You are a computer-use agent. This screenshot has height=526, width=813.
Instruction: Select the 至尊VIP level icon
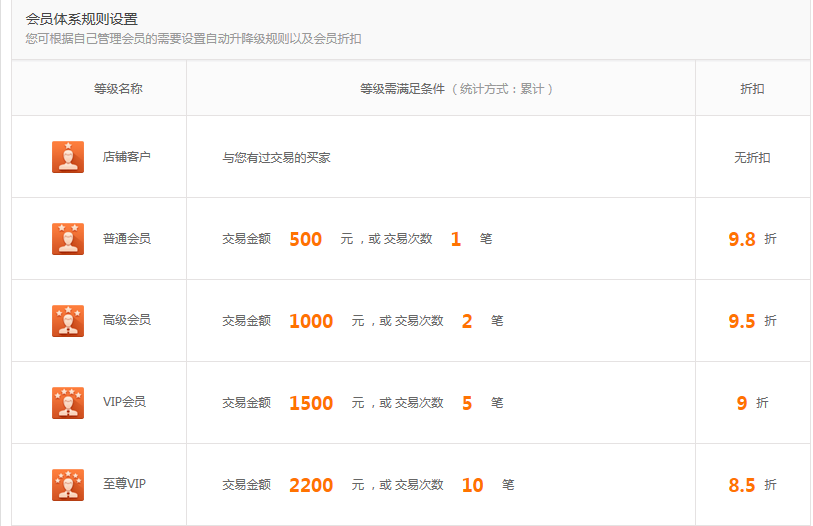[x=68, y=485]
